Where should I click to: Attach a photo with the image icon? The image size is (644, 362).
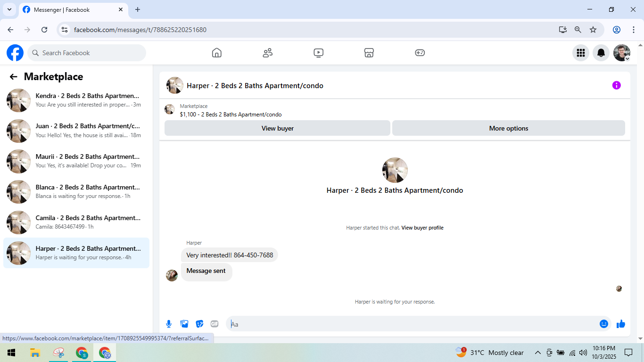184,324
